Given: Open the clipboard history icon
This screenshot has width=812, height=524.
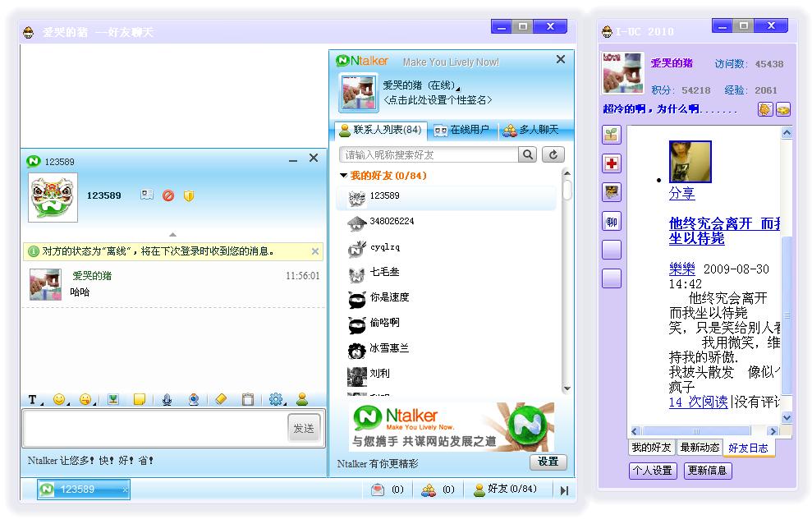Looking at the screenshot, I should [248, 399].
